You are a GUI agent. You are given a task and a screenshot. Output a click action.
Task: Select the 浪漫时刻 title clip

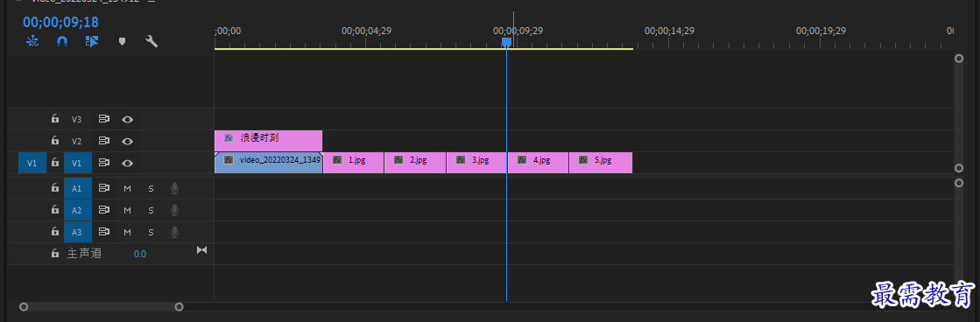coord(268,141)
